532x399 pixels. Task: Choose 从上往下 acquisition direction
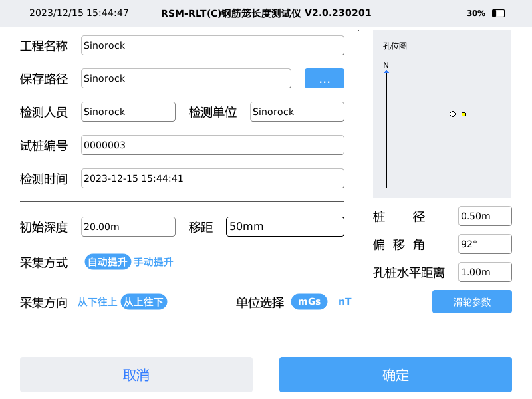[144, 302]
